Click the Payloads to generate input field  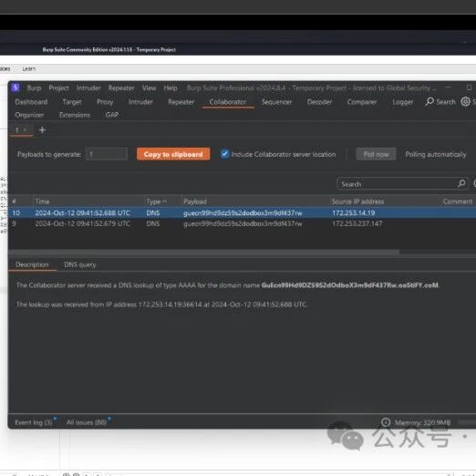[x=107, y=154]
